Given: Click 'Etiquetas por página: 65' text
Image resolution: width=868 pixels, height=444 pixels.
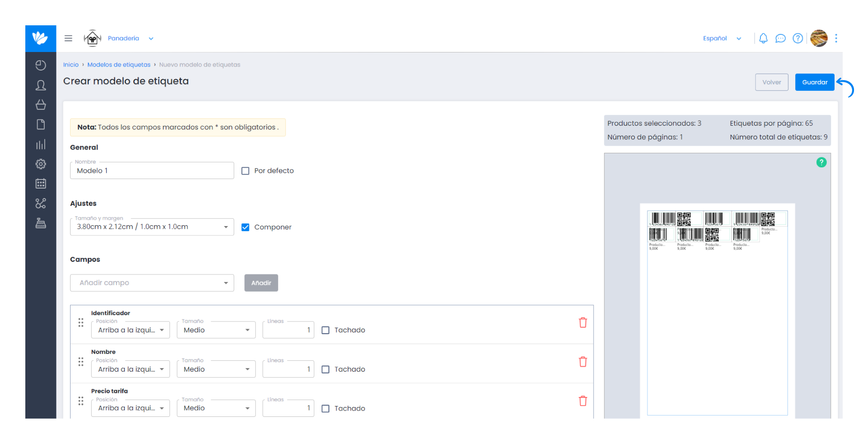Looking at the screenshot, I should pos(771,123).
